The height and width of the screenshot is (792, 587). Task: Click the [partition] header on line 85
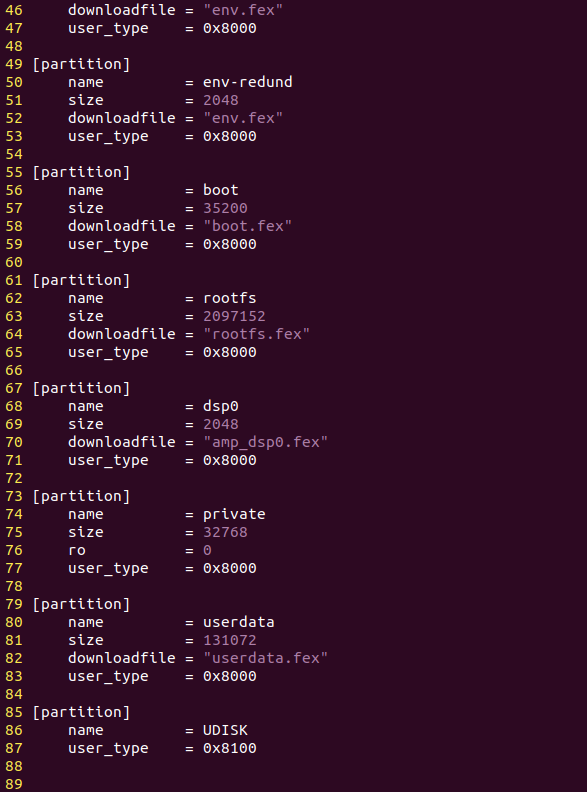(x=81, y=712)
